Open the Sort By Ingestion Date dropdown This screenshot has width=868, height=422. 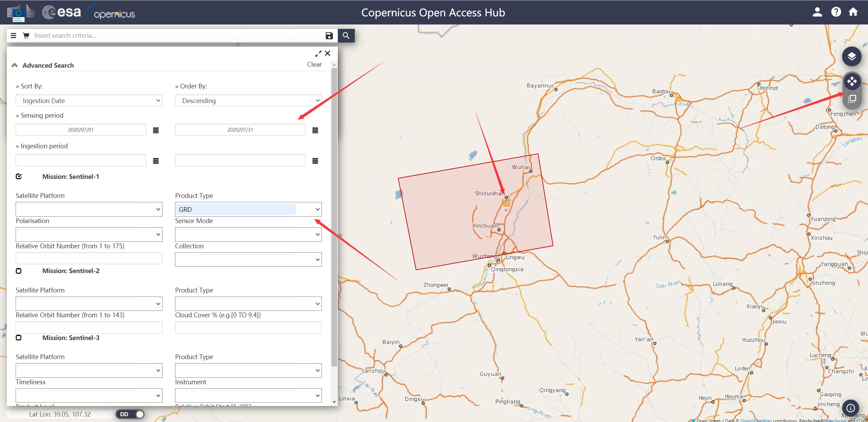tap(89, 101)
